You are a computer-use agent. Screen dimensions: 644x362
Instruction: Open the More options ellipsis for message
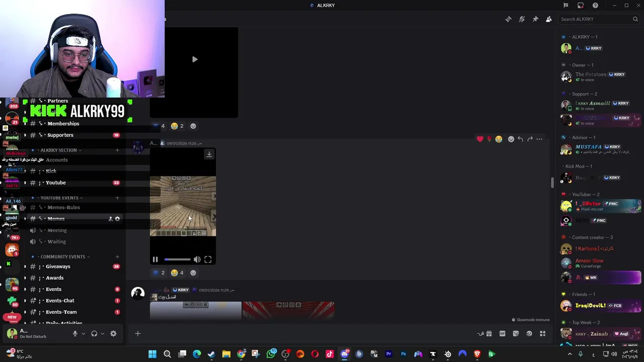click(539, 139)
